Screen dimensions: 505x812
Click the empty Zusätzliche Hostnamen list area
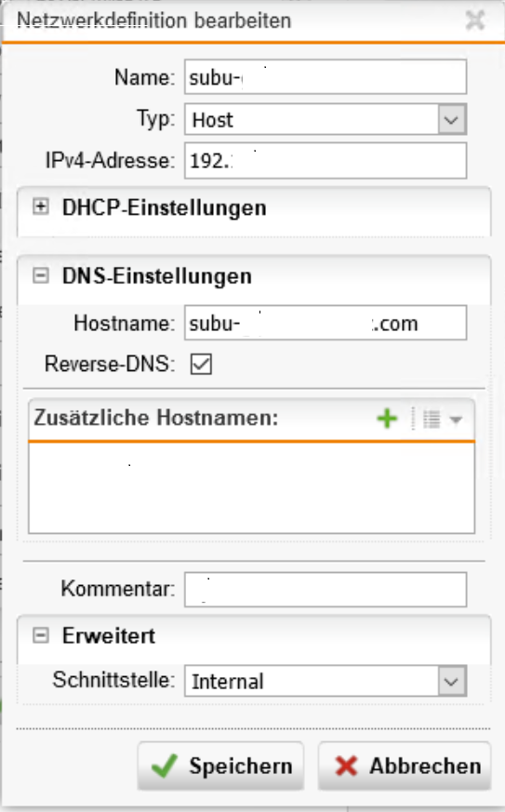click(x=252, y=487)
